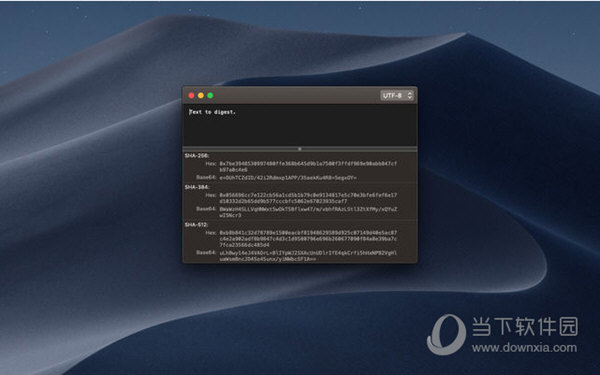
Task: Click the downxia circular logo watermark
Action: (446, 334)
